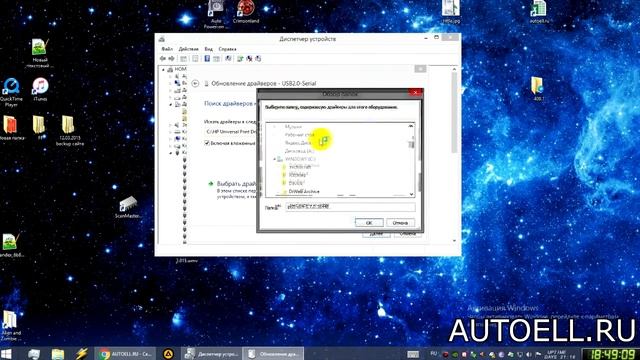640x360 pixels.
Task: Click the Windows Start button
Action: [6, 353]
